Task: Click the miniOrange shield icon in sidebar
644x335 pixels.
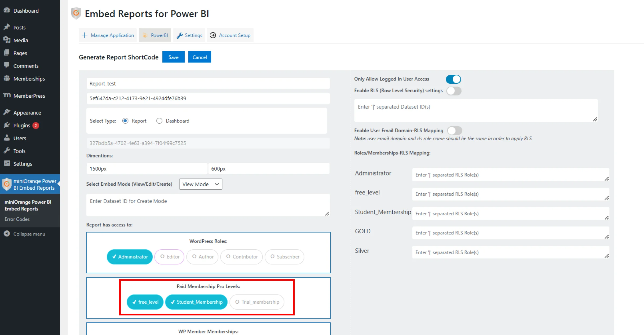Action: tap(7, 184)
